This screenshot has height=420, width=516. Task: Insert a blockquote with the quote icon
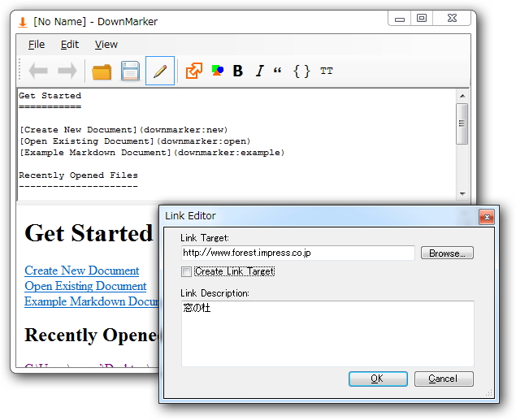point(277,70)
